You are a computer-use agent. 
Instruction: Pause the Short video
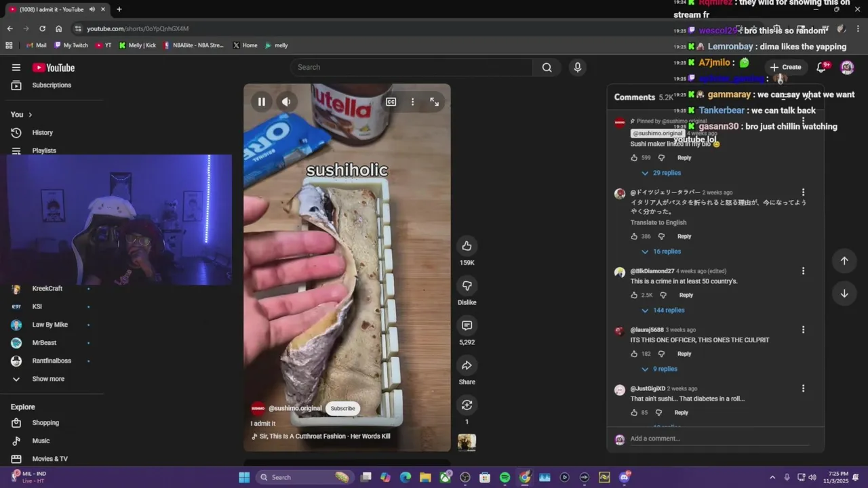click(261, 102)
